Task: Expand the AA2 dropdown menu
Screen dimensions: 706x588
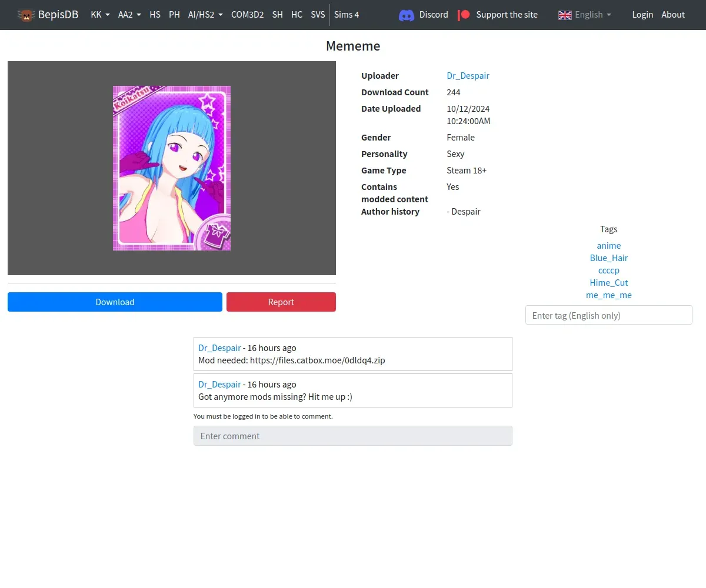Action: tap(129, 15)
